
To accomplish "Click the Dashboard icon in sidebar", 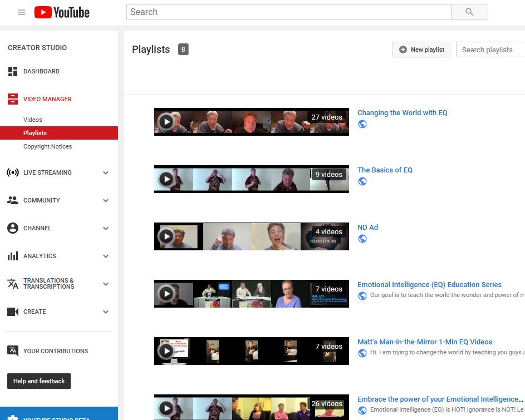I will [13, 71].
